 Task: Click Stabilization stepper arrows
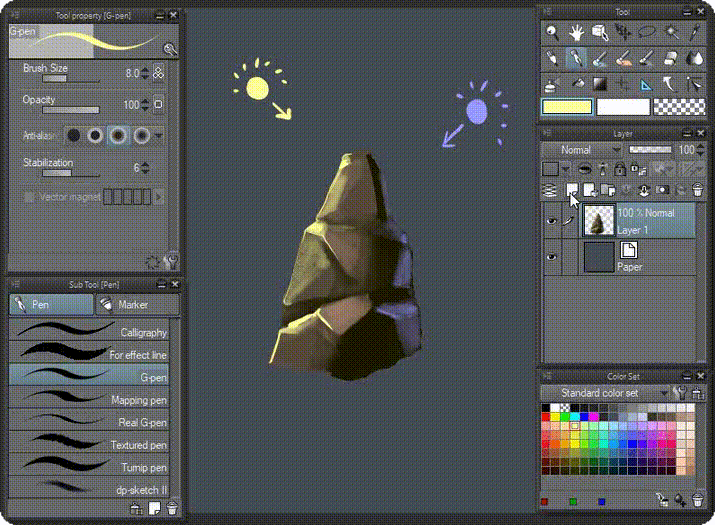(145, 168)
